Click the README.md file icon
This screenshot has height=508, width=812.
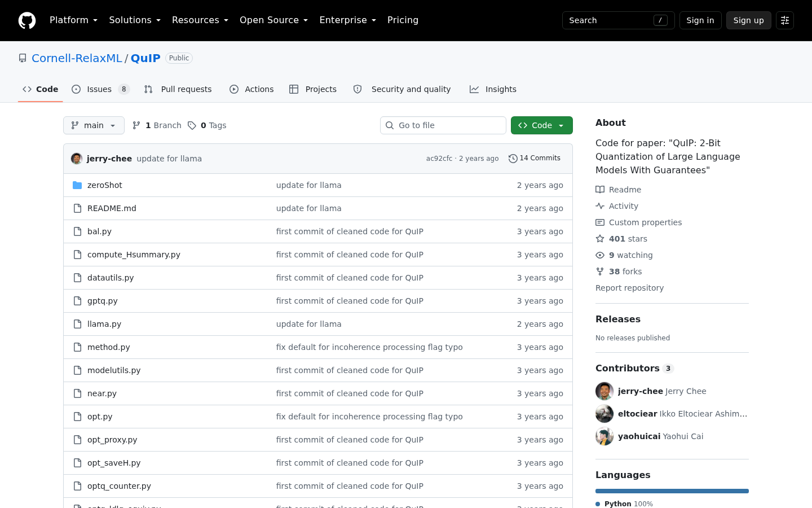point(77,208)
